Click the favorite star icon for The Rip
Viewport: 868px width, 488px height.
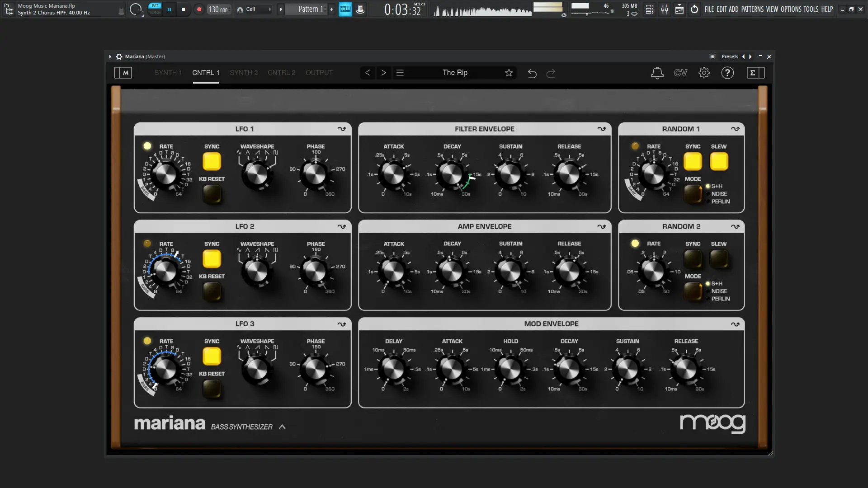coord(509,73)
